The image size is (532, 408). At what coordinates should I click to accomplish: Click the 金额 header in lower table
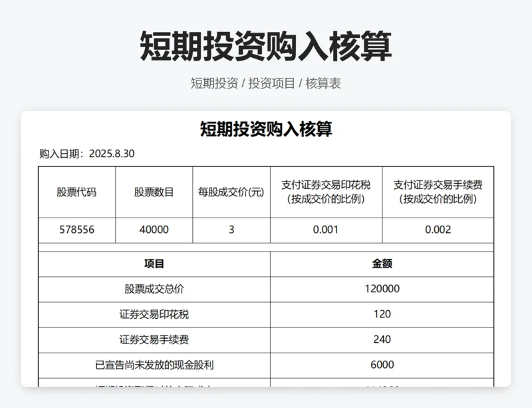click(382, 264)
